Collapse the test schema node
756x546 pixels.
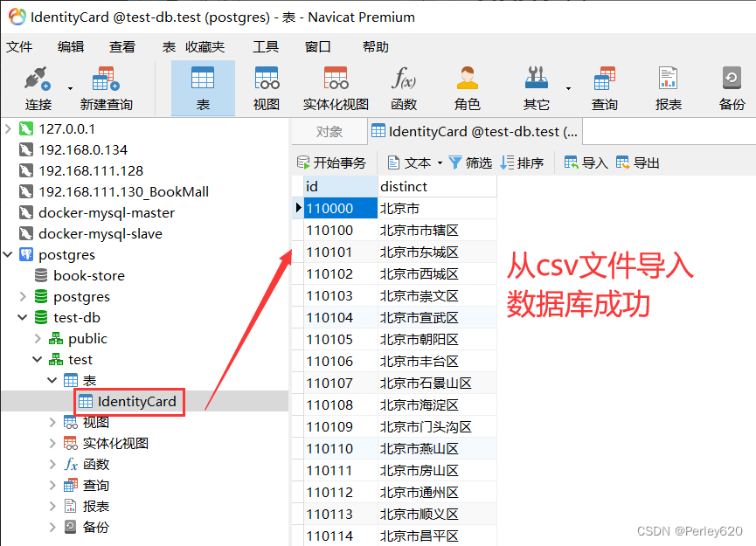point(38,359)
